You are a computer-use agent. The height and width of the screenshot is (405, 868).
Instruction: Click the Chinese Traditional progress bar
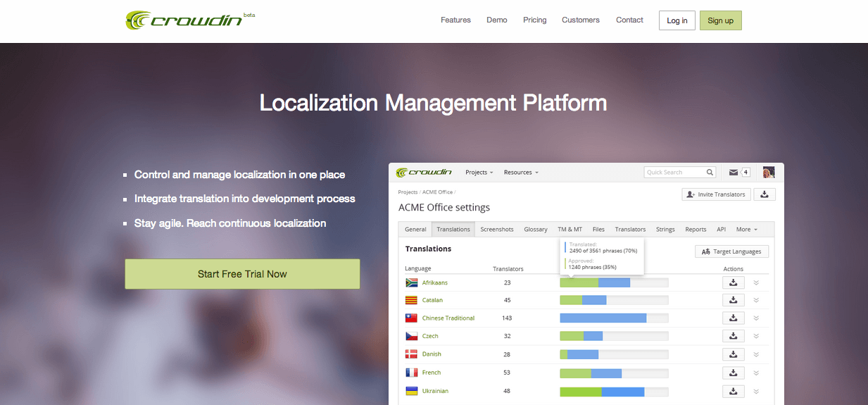(614, 318)
